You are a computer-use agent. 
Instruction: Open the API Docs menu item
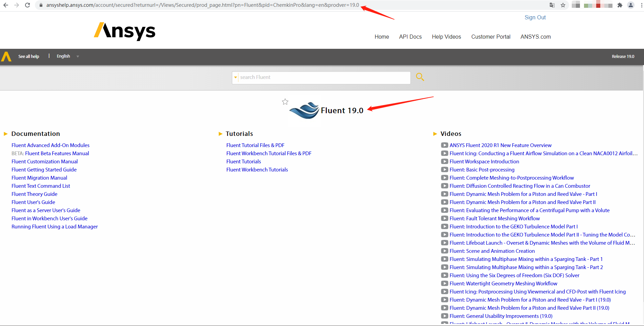click(410, 37)
